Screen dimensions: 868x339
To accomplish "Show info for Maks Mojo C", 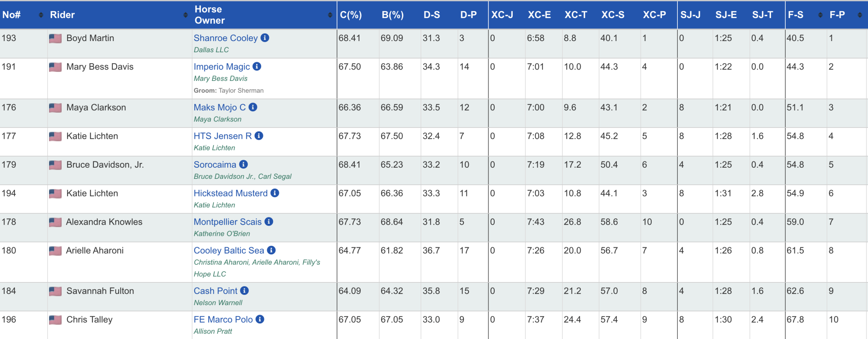I will [x=253, y=107].
